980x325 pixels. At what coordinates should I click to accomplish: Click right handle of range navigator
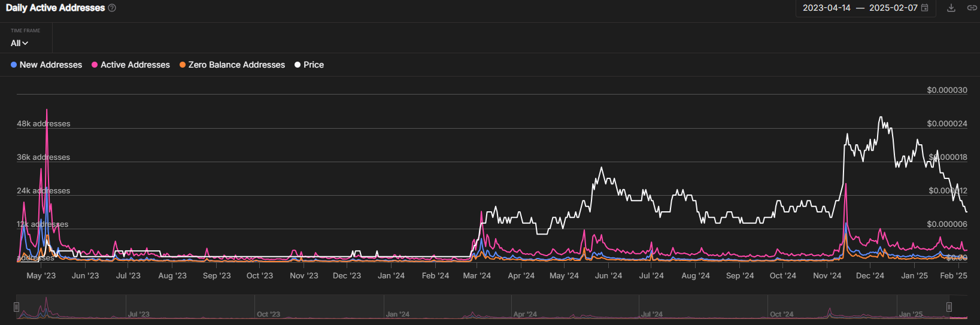pos(949,307)
